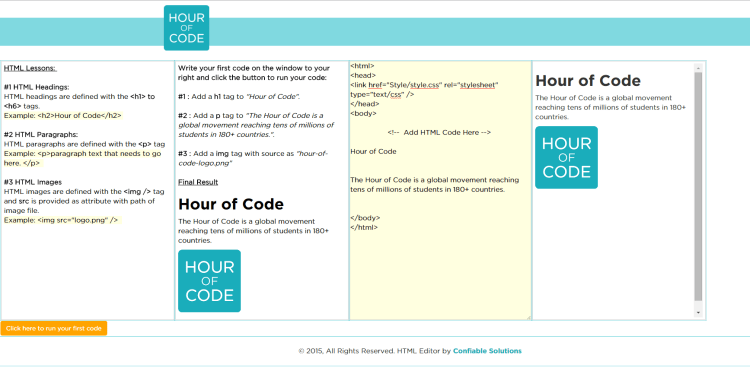750x374 pixels.
Task: Click the example '<img src="logo.png" />' line
Action: coord(61,220)
